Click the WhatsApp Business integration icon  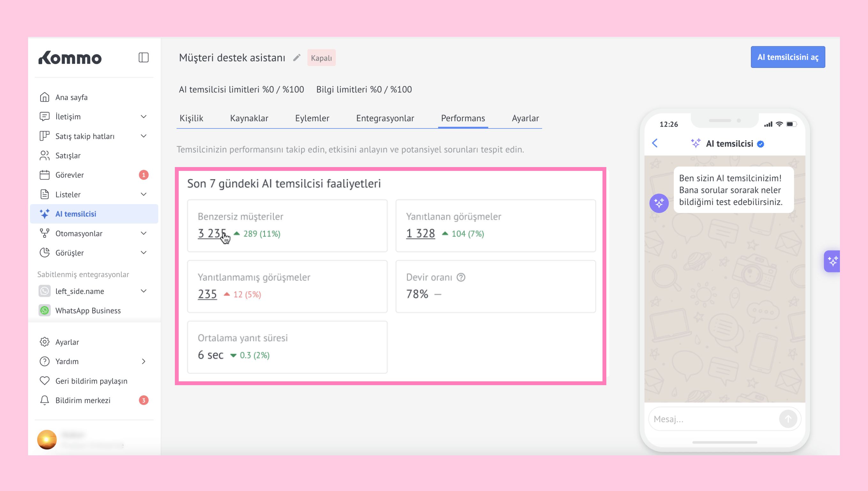tap(45, 310)
